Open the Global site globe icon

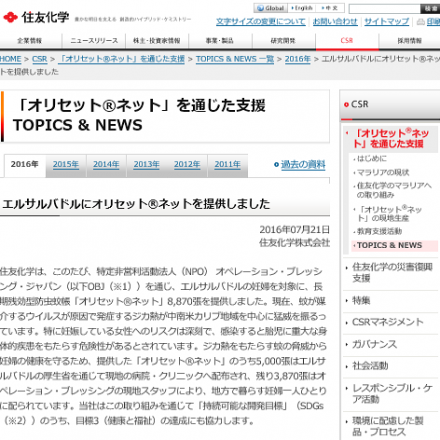coord(260,8)
